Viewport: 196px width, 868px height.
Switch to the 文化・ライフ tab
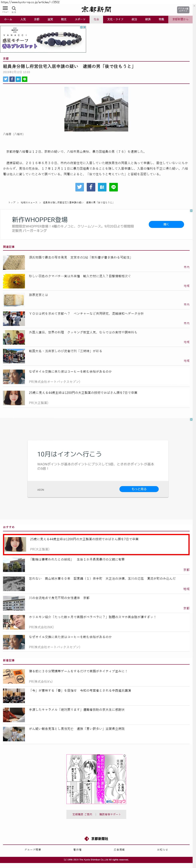[115, 19]
